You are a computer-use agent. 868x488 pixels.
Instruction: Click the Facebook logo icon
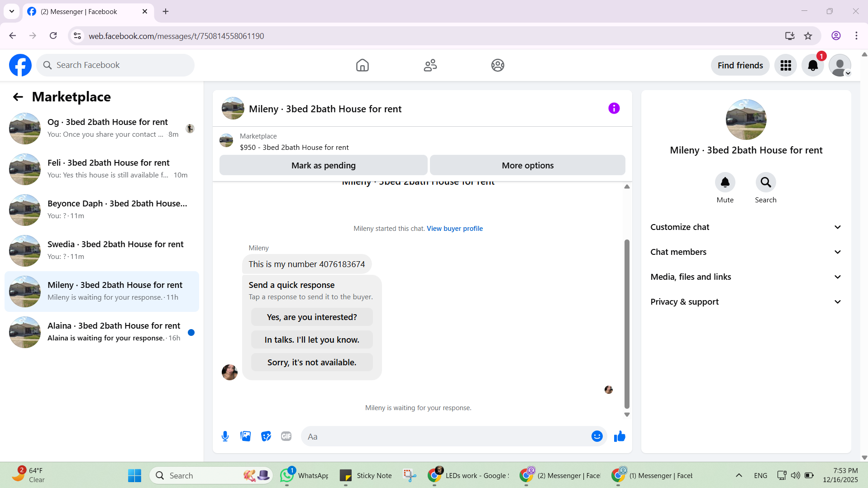point(20,65)
